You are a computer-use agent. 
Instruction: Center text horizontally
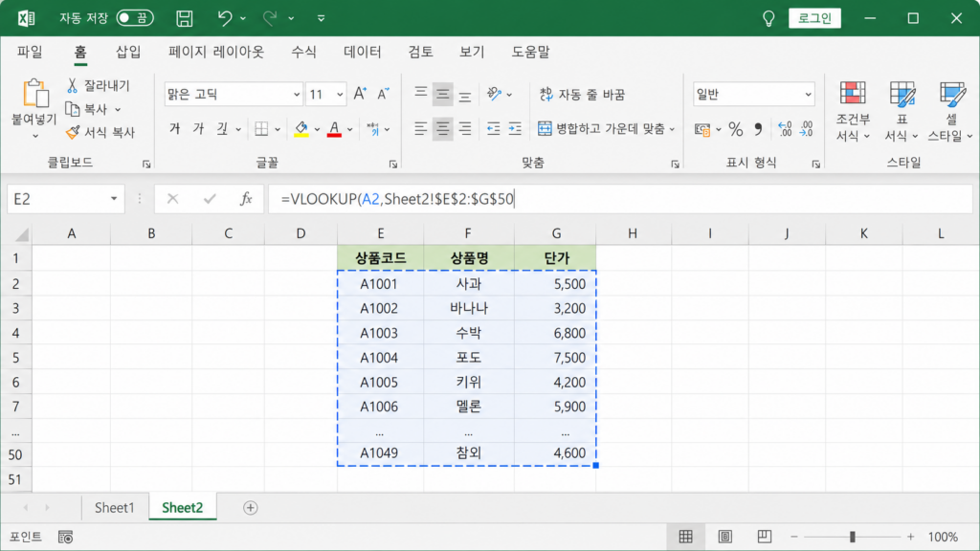click(442, 129)
